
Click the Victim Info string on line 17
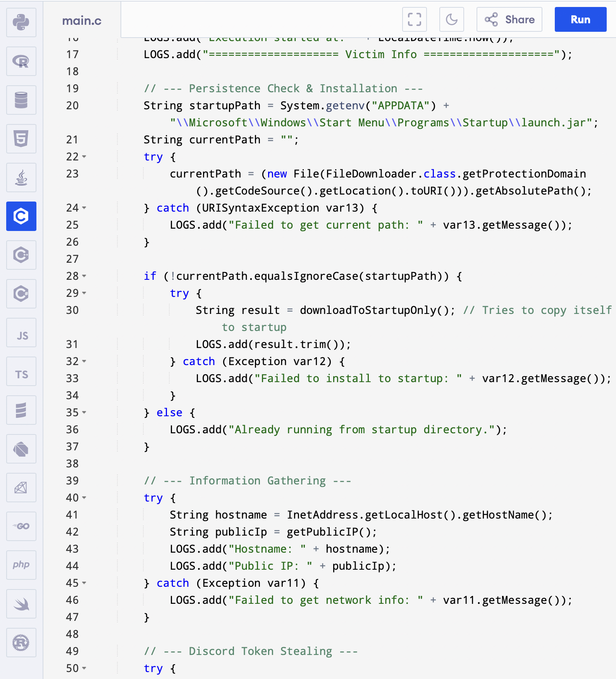coord(381,55)
